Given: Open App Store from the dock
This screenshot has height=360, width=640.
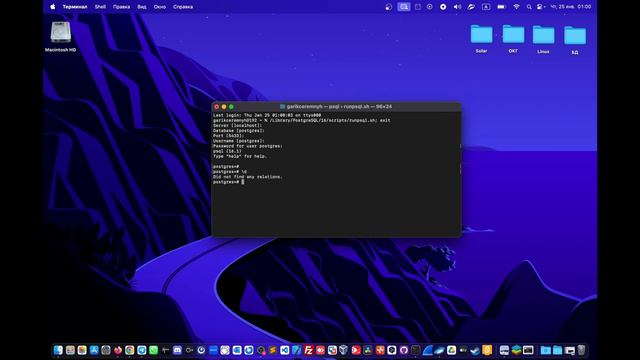Looking at the screenshot, I should pyautogui.click(x=94, y=350).
